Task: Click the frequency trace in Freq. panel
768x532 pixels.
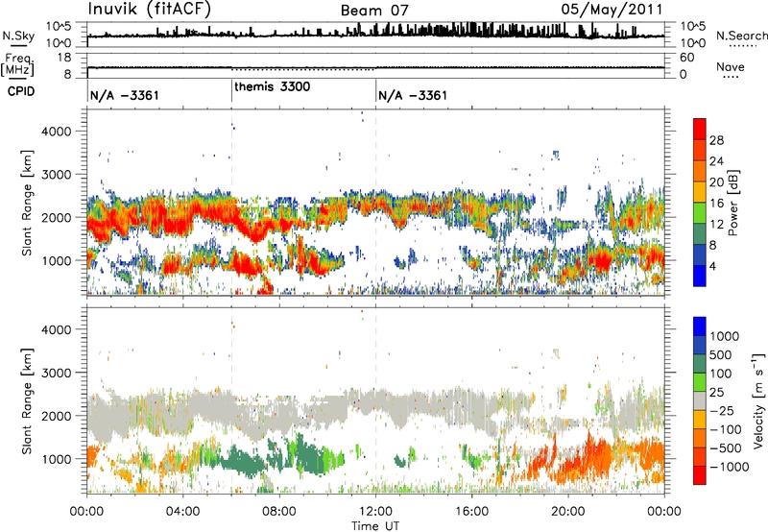Action: point(375,67)
